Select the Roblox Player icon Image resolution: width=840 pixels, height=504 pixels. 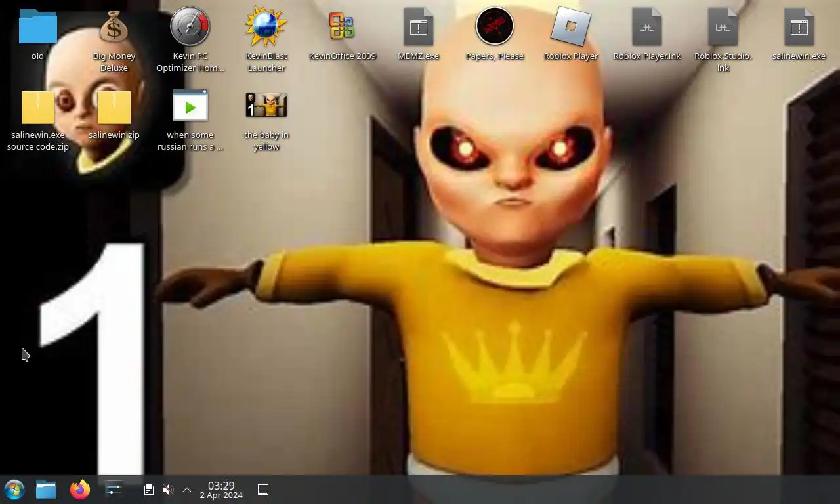point(571,27)
